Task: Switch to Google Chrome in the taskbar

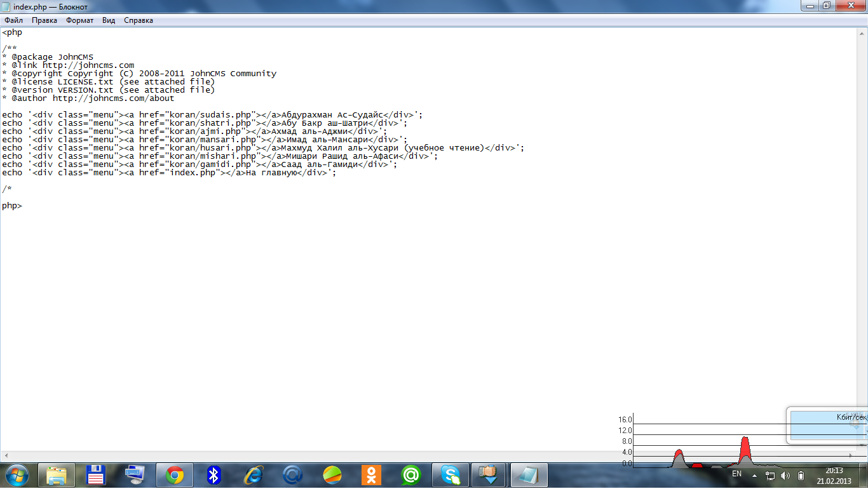Action: (x=175, y=474)
